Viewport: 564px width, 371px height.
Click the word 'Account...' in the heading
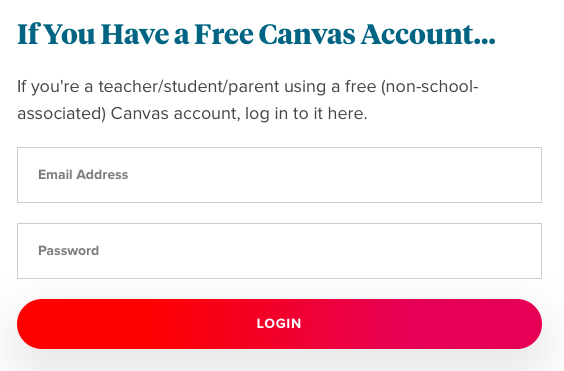(x=428, y=35)
